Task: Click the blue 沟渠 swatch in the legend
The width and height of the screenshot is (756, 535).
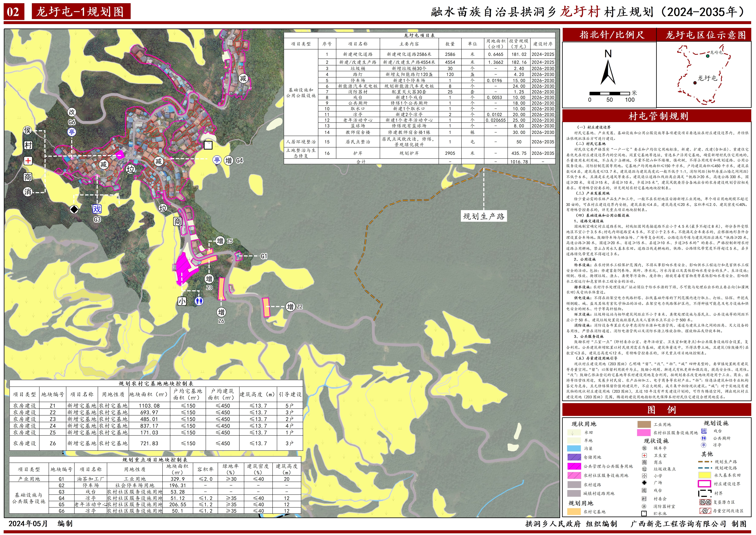Action: click(574, 448)
